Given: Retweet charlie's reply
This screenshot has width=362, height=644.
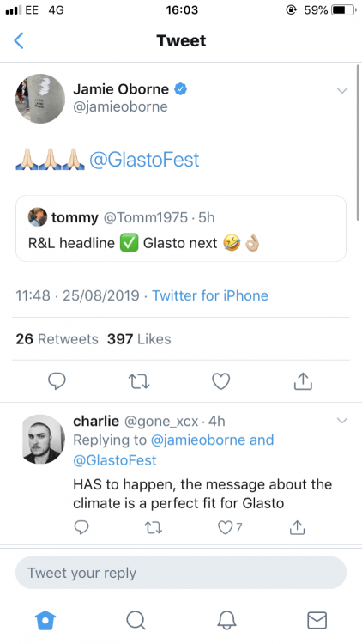Looking at the screenshot, I should pyautogui.click(x=154, y=527).
